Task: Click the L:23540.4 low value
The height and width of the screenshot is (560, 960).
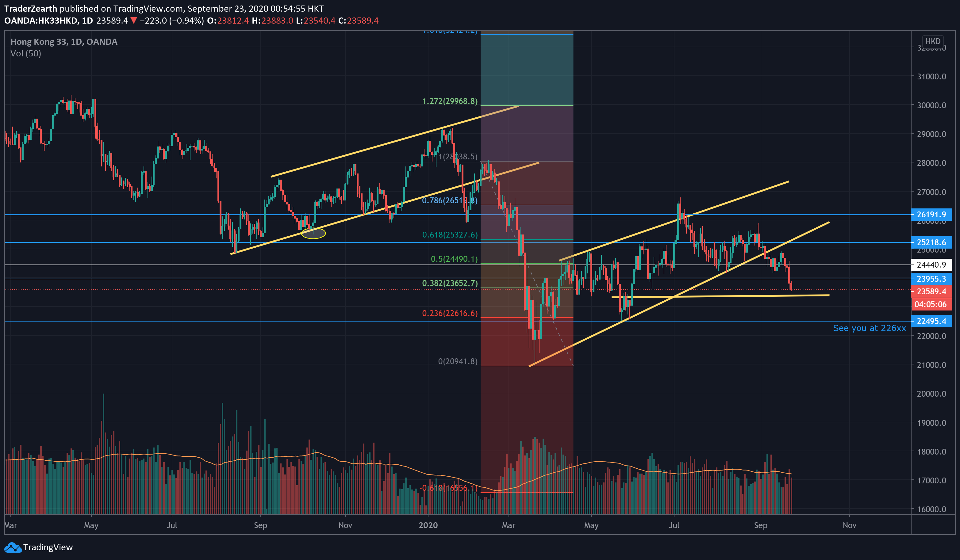Action: [315, 21]
